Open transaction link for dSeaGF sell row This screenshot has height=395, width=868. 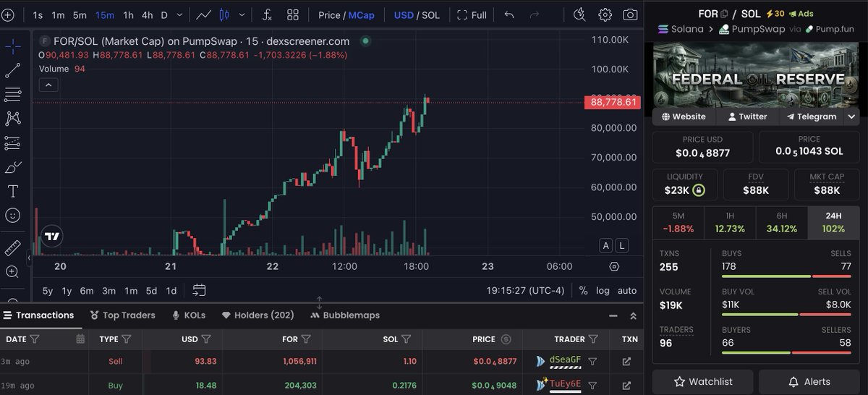(x=626, y=361)
